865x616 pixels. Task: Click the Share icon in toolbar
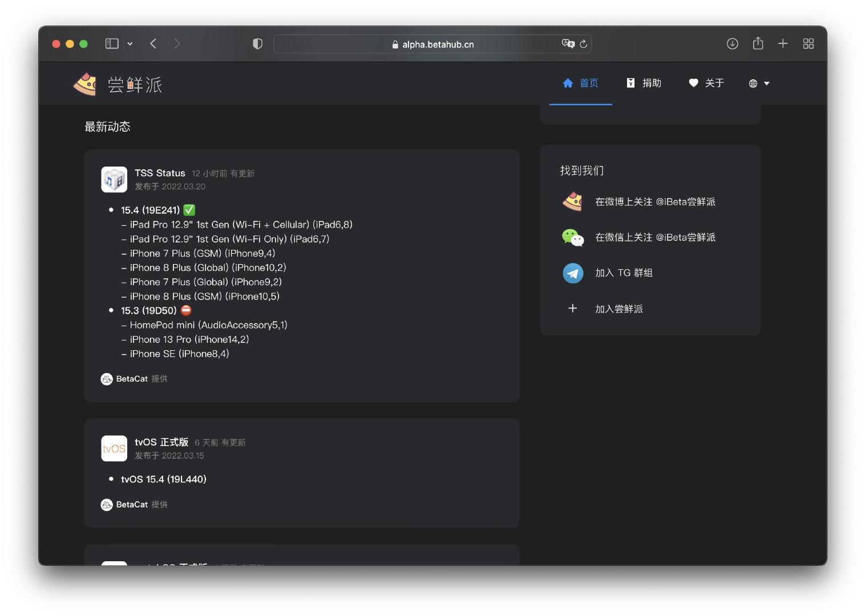click(x=758, y=44)
